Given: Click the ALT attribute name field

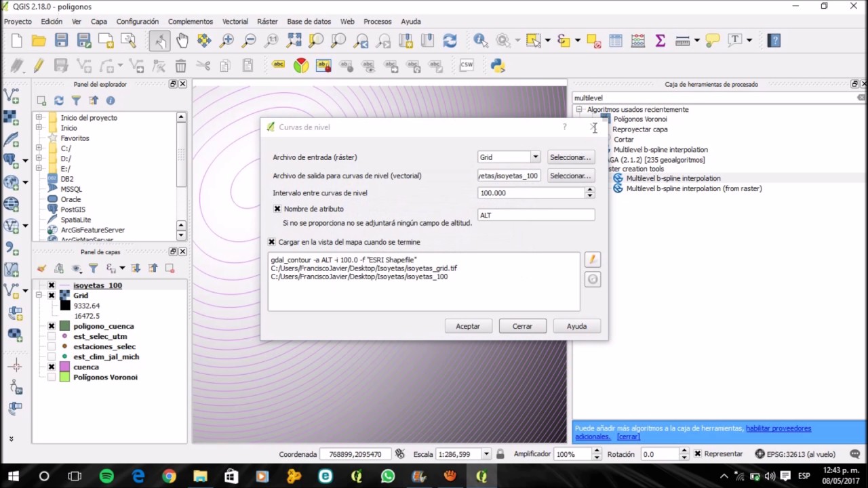Looking at the screenshot, I should (536, 215).
